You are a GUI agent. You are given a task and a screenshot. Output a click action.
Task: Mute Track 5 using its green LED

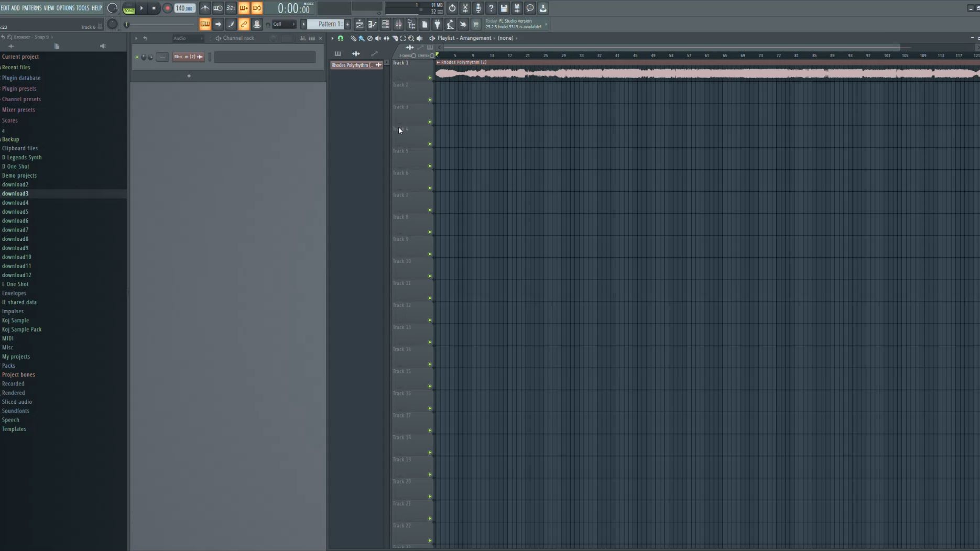[430, 166]
